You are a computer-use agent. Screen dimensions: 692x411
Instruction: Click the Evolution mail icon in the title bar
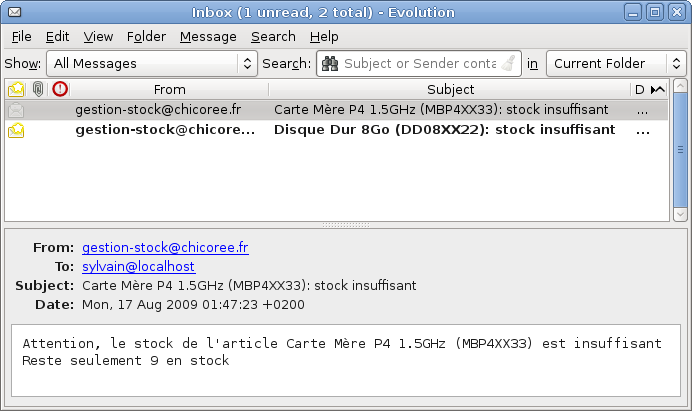tap(15, 12)
